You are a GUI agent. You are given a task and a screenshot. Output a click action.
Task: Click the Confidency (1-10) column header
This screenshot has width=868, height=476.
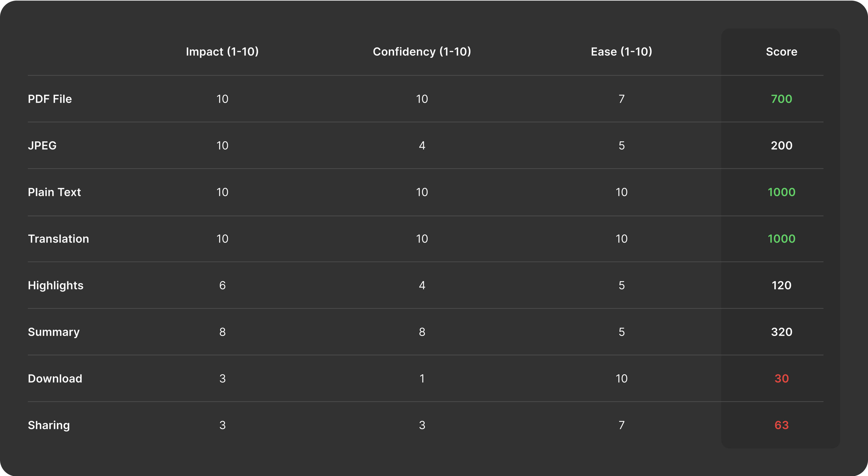click(x=422, y=51)
